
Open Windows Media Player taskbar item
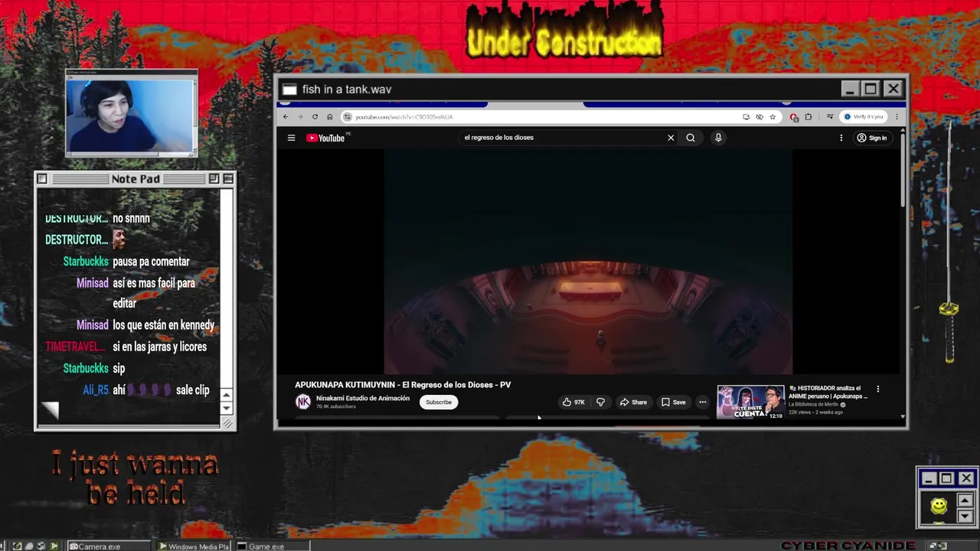[x=194, y=546]
